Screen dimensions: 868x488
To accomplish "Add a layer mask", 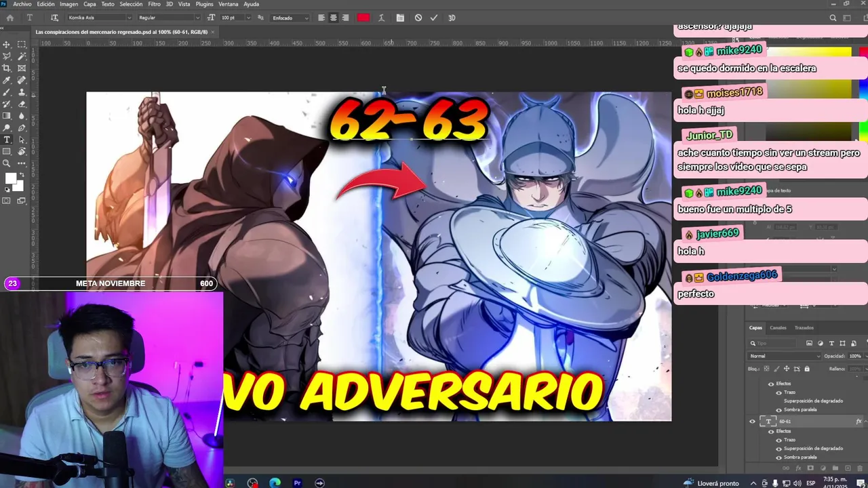I will point(810,468).
